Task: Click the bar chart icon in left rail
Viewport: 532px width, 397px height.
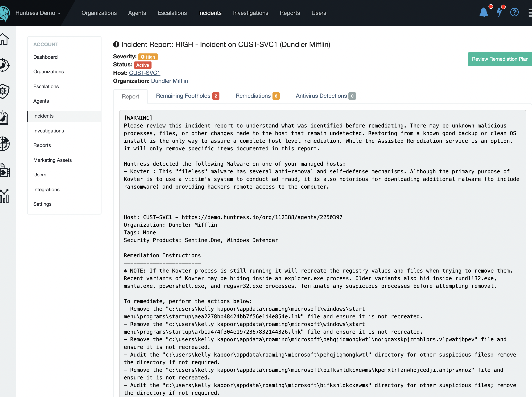Action: coord(4,196)
